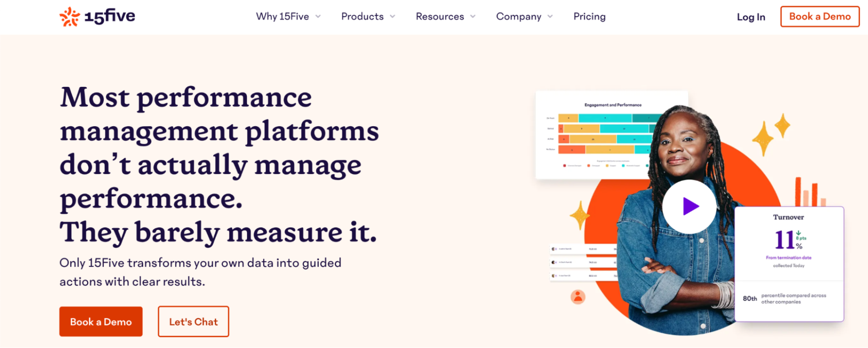Click the green turnover down-arrow icon
This screenshot has height=348, width=868.
click(x=799, y=233)
